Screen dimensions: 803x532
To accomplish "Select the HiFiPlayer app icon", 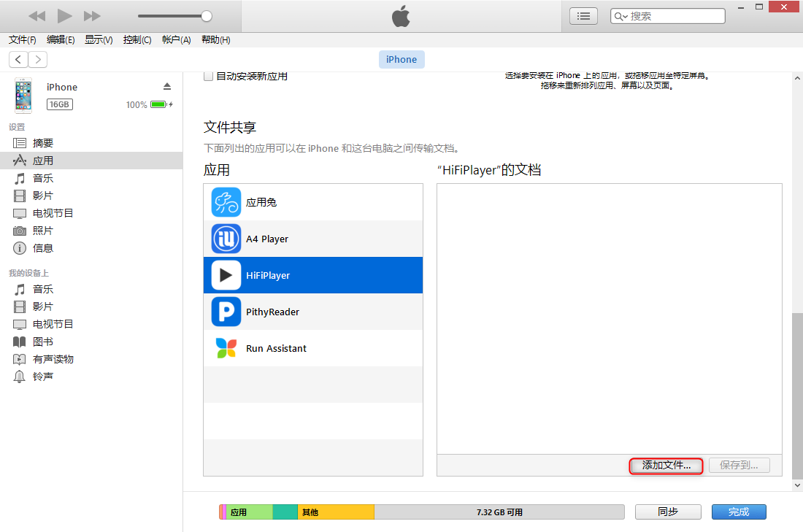I will click(x=226, y=275).
